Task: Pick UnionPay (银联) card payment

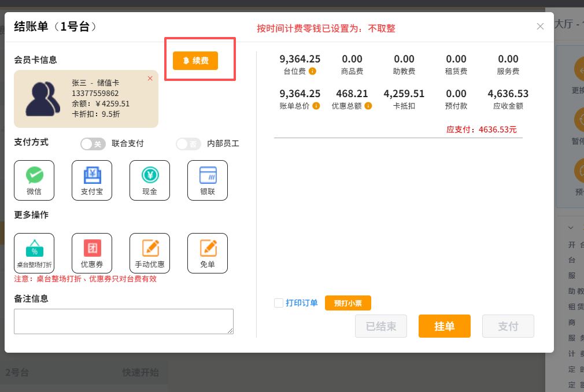Action: pos(208,180)
